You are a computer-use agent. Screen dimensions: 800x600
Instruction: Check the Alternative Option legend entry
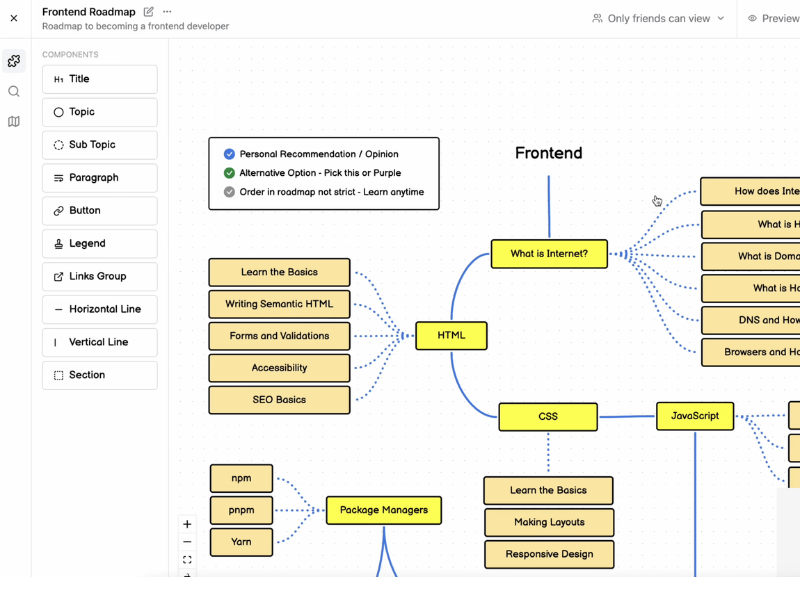tap(228, 174)
